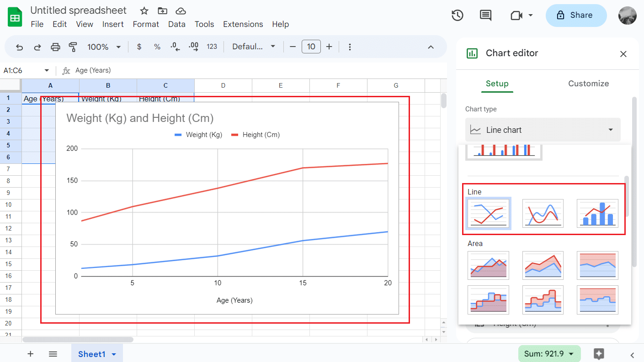
Task: Select the first area chart thumbnail
Action: (x=488, y=265)
